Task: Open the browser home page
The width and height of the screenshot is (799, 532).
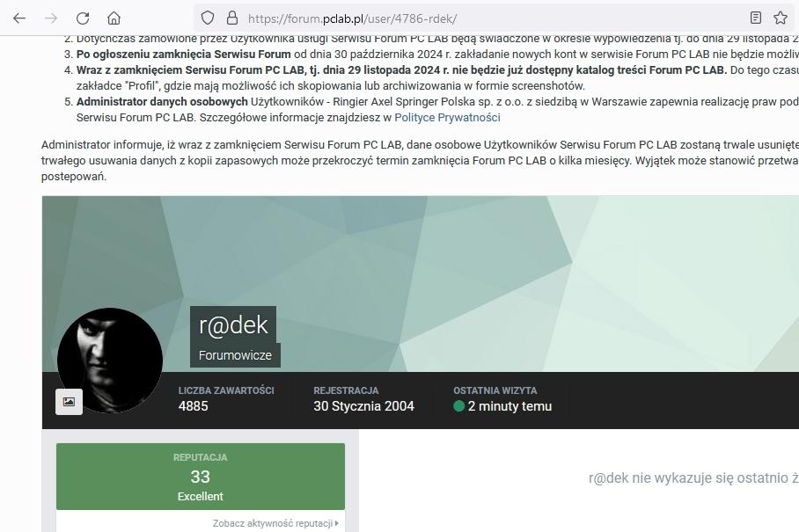Action: pos(114,18)
